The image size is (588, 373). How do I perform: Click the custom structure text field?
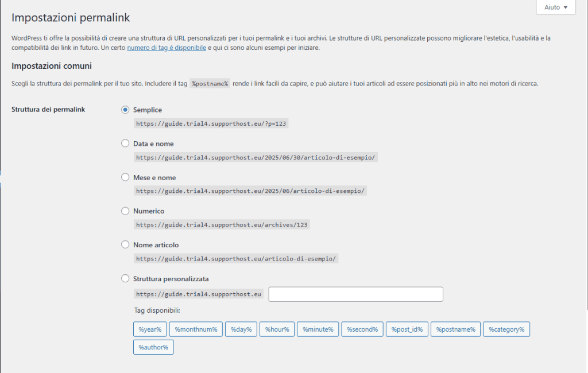355,294
